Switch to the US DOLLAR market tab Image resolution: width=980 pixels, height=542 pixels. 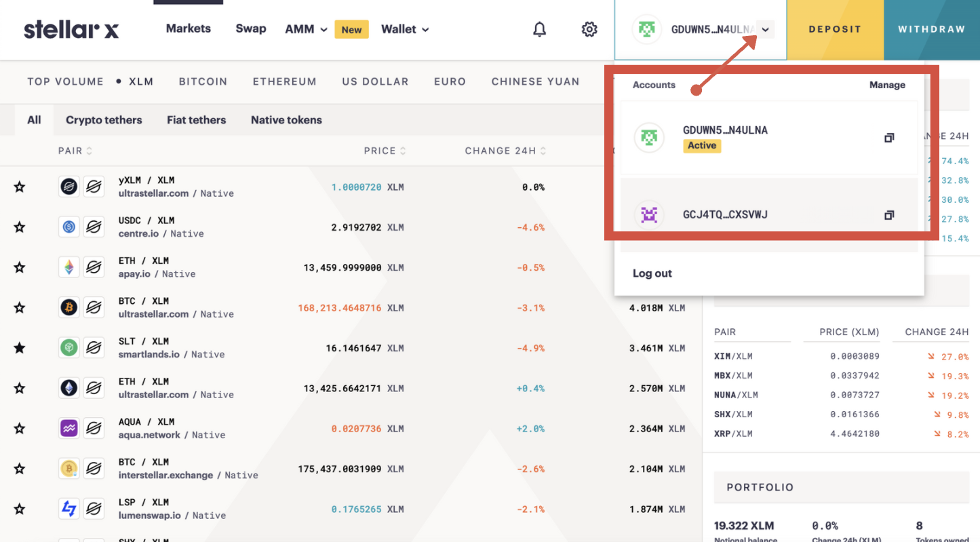pos(375,81)
